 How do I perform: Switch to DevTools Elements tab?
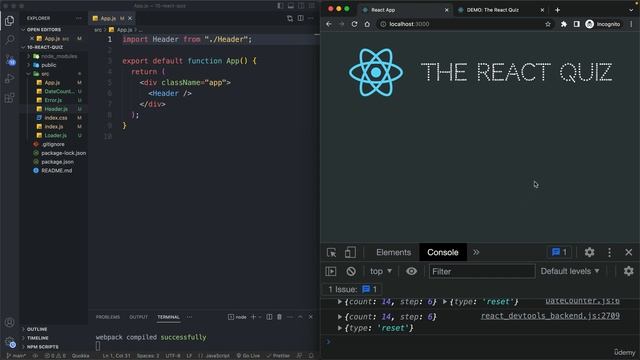coord(393,252)
